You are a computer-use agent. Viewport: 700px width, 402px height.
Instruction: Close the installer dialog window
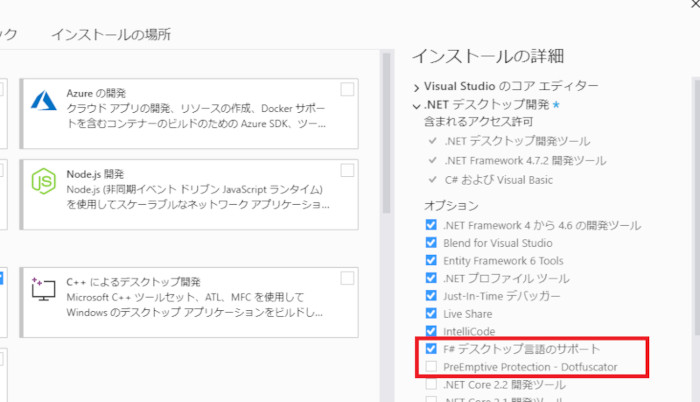[x=696, y=4]
